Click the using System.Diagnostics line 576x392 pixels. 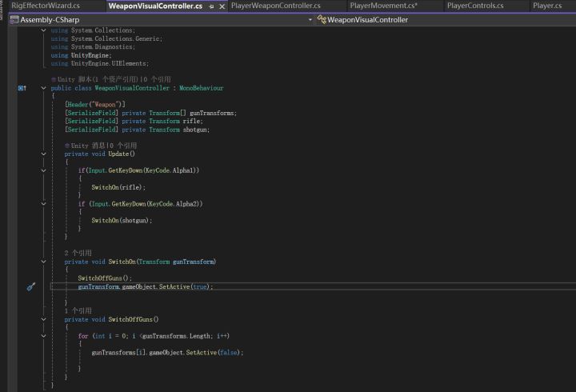point(93,46)
